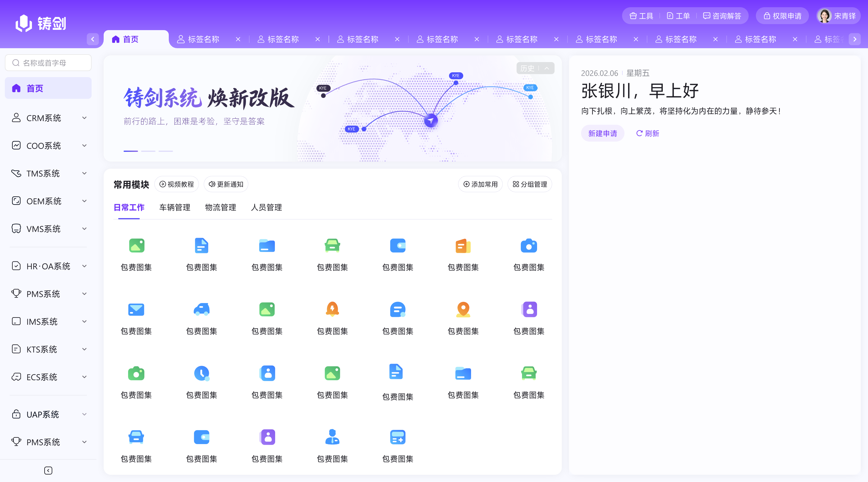Switch to the 人员管理 tab
Viewport: 868px width, 482px height.
pos(266,208)
